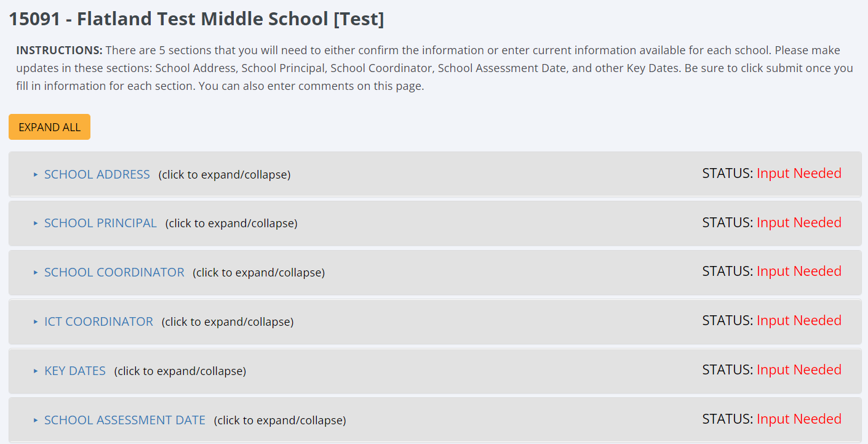
Task: Expand SCHOOL ASSESSMENT DATE arrow
Action: click(x=36, y=420)
